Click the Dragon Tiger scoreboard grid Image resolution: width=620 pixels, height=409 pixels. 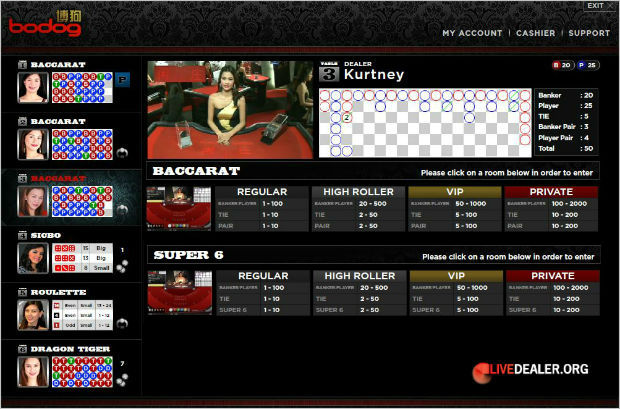pos(82,372)
